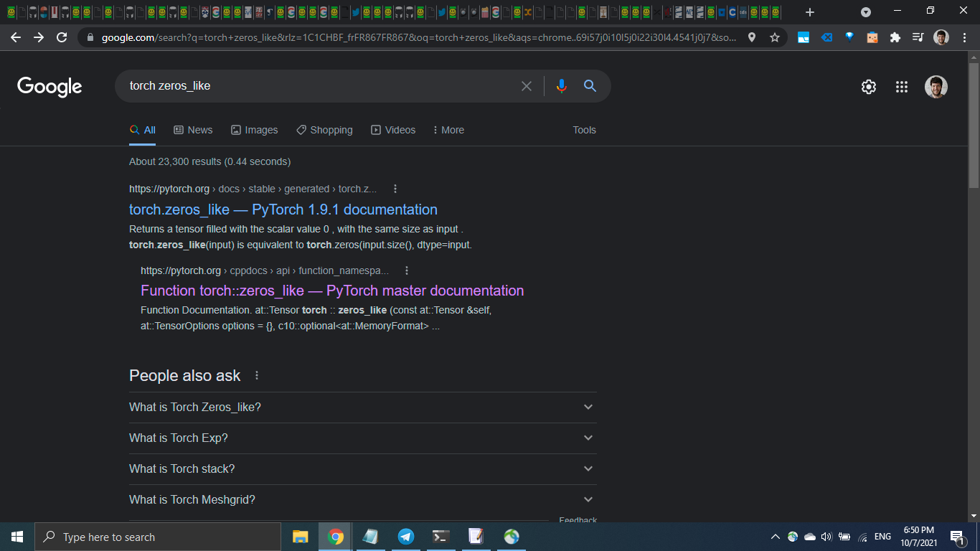The width and height of the screenshot is (980, 551).
Task: Clear the search query using the X
Action: point(527,85)
